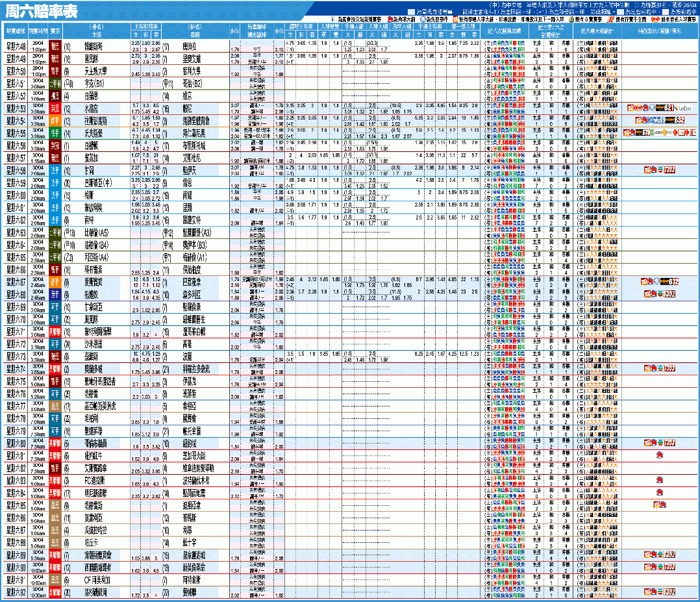This screenshot has height=602, width=700.
Task: Click the J303 channel badge in 星期六74 row
Action: click(x=669, y=368)
